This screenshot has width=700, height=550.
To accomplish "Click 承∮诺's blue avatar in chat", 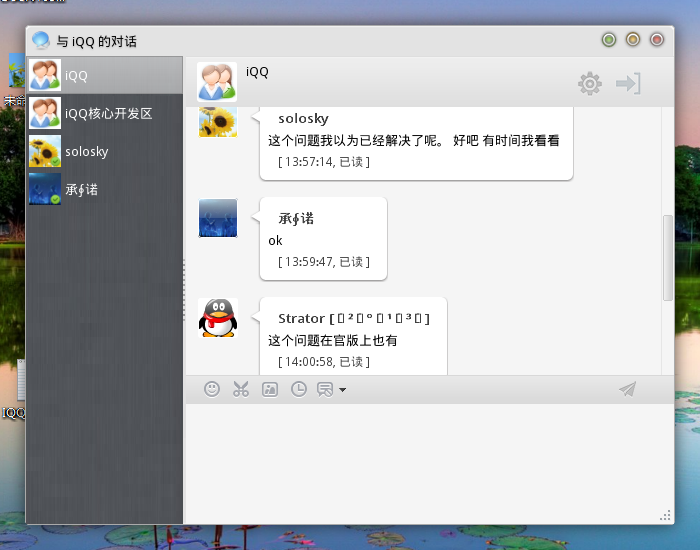I will [218, 218].
